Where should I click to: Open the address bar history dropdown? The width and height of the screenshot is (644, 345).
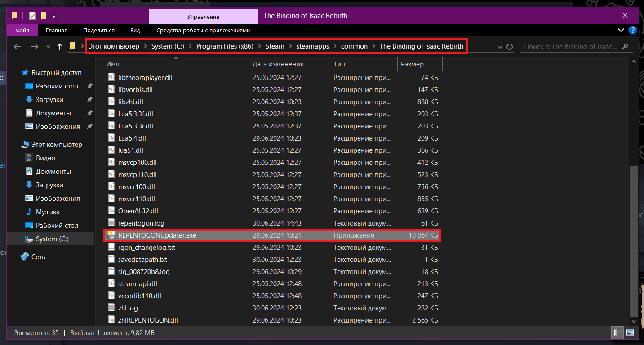[500, 47]
